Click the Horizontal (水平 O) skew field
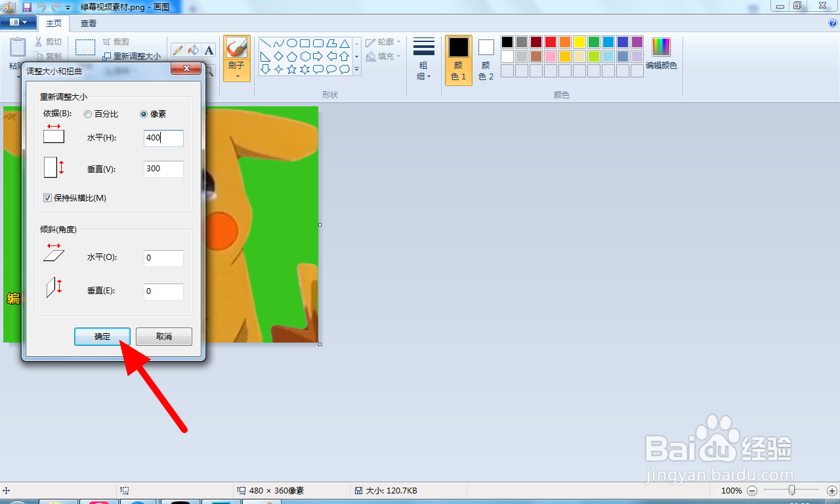This screenshot has height=504, width=840. pos(163,258)
